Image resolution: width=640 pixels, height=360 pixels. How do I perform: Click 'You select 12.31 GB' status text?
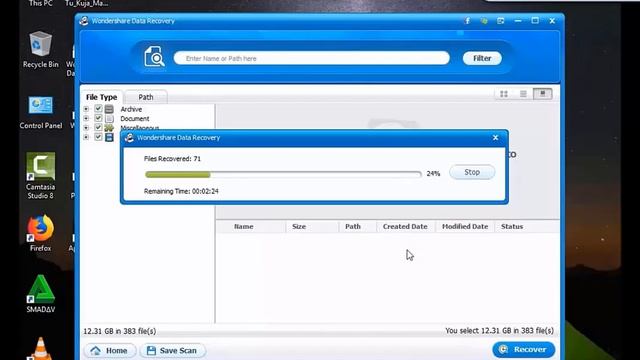(x=500, y=331)
